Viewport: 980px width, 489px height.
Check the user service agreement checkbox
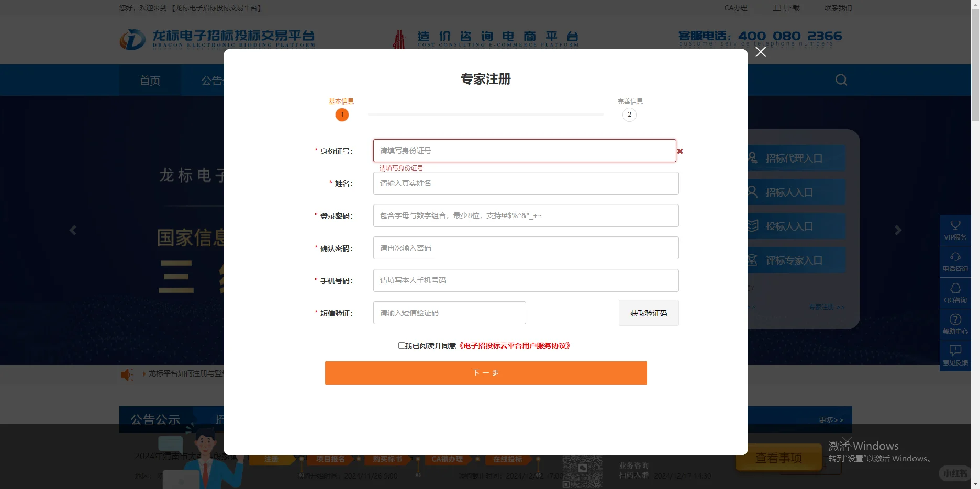(400, 346)
